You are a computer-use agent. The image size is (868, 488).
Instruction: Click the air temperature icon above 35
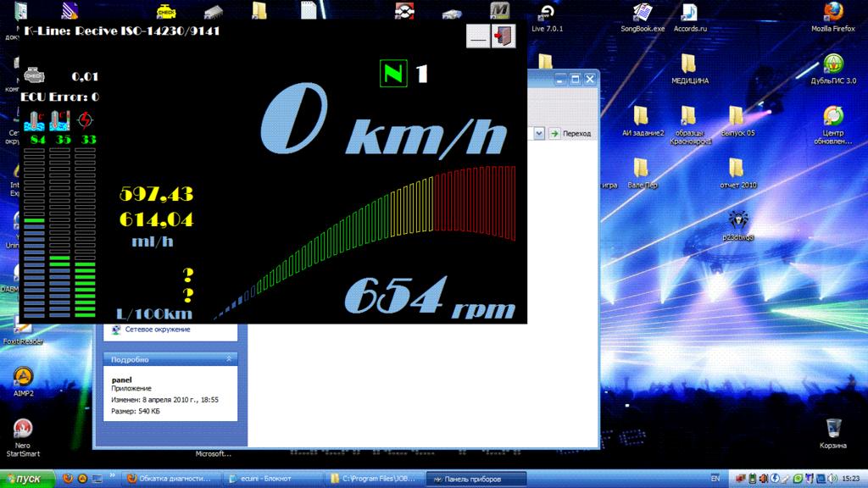[x=60, y=120]
